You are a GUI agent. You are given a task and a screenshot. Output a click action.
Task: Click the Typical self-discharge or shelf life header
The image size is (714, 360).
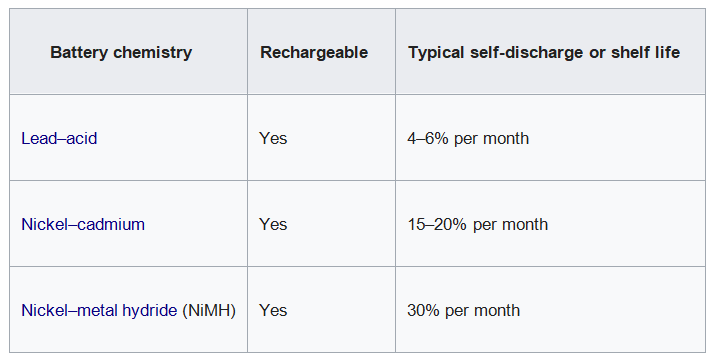point(544,52)
